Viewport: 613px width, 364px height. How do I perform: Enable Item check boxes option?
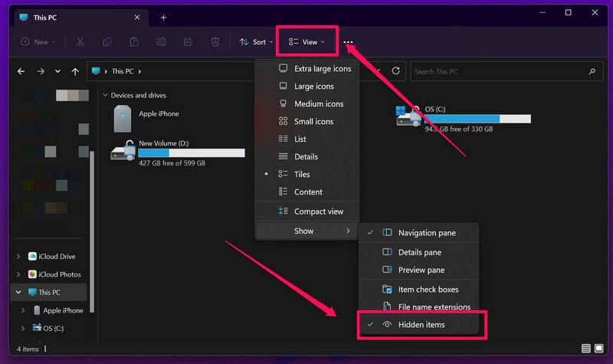[428, 289]
